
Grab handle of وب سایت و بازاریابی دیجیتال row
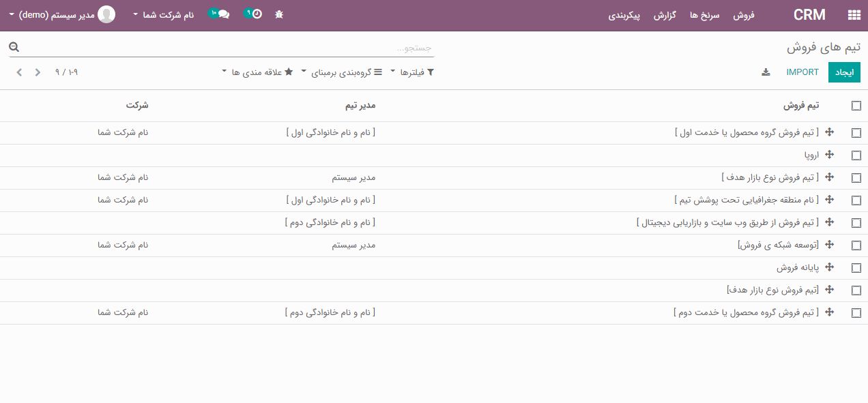[x=830, y=222]
